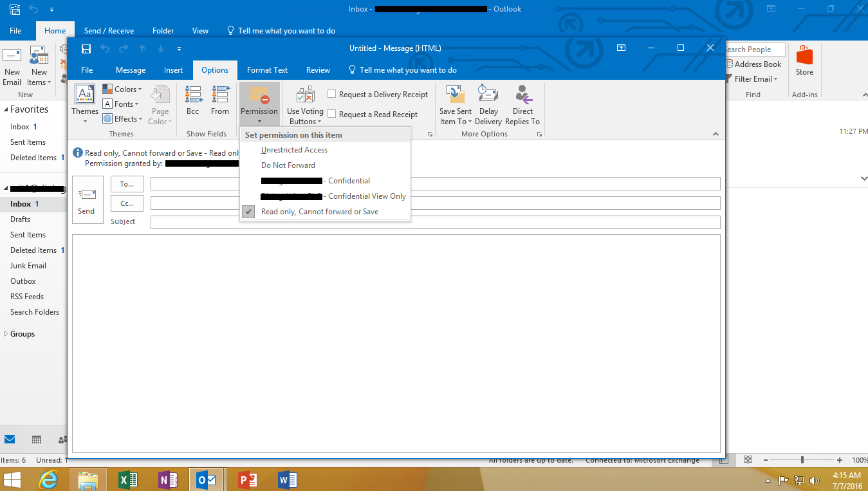Switch to Reading view in the status bar
Viewport: 868px width, 491px height.
click(748, 460)
